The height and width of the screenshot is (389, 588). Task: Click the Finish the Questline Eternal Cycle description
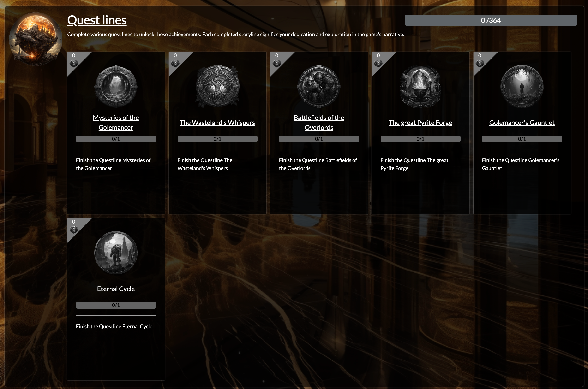(x=114, y=326)
